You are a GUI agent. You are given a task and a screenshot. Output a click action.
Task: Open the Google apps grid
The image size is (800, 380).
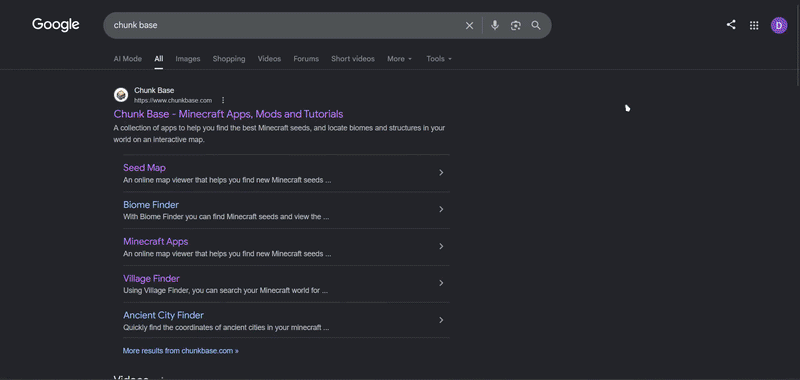click(x=754, y=25)
